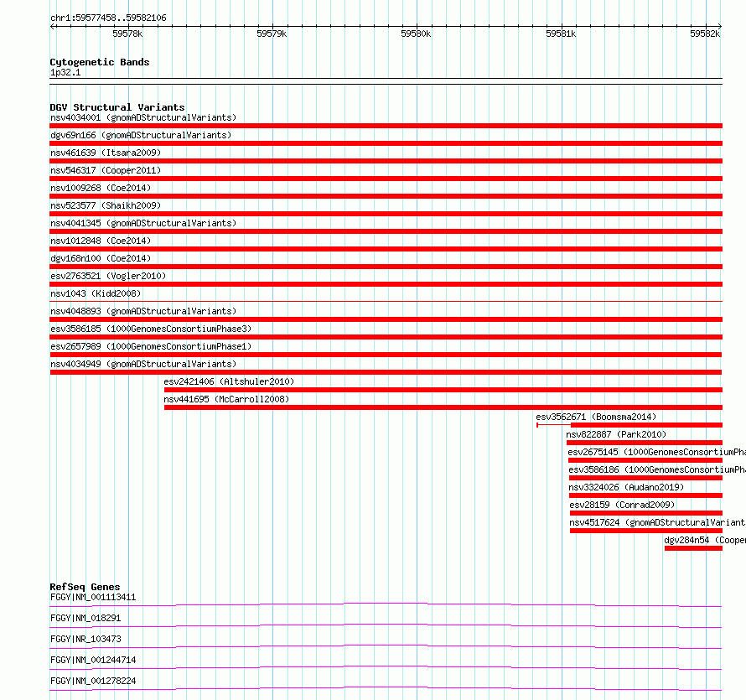Image resolution: width=746 pixels, height=700 pixels.
Task: Click the nsv1043 (Kidd2008) label
Action: (96, 293)
